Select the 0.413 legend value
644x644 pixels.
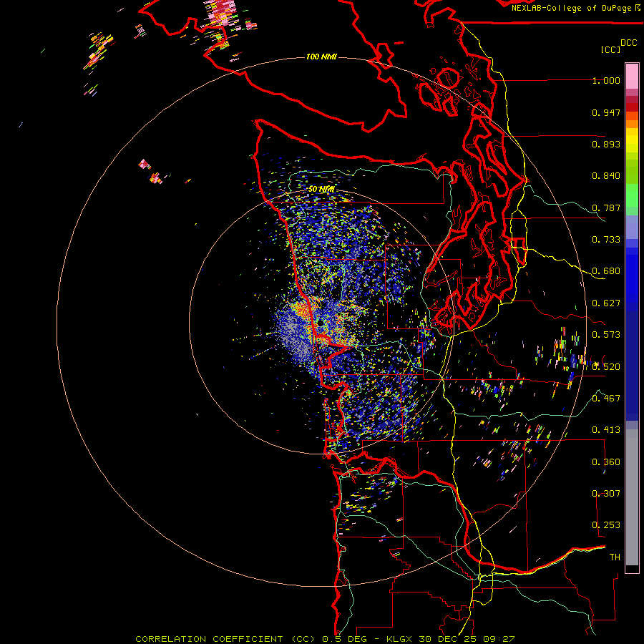pos(606,430)
